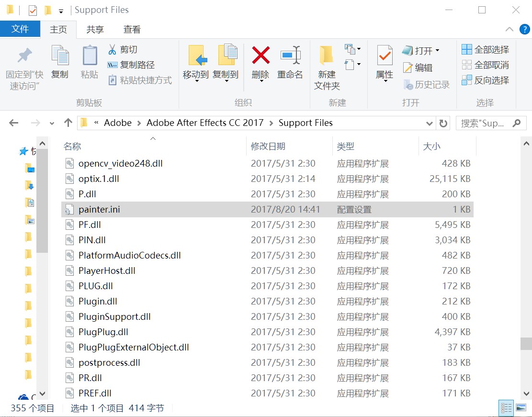Screen dimensions: 532x417
Task: Expand breadcrumb arrow after Adobe
Action: coord(139,123)
